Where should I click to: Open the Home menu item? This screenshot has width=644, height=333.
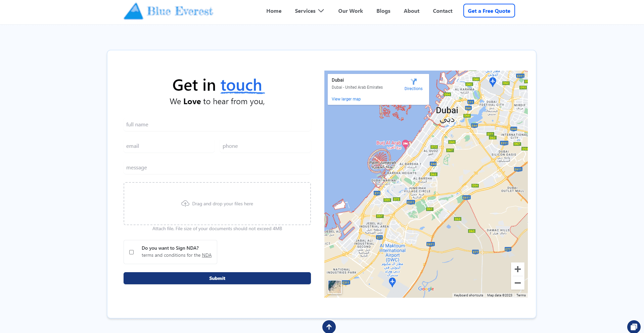pos(274,11)
